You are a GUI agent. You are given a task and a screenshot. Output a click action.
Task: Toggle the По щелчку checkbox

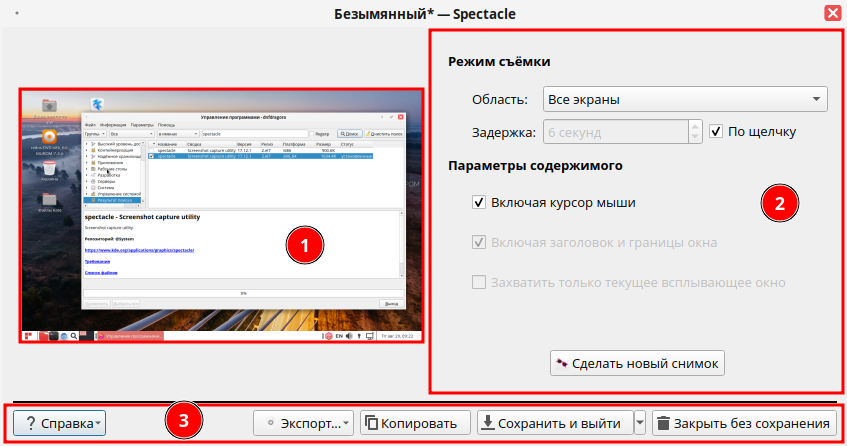715,131
